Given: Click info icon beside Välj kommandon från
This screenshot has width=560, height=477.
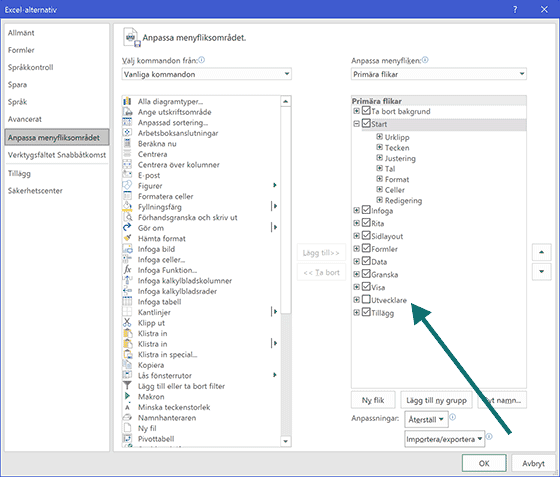Looking at the screenshot, I should click(x=202, y=60).
